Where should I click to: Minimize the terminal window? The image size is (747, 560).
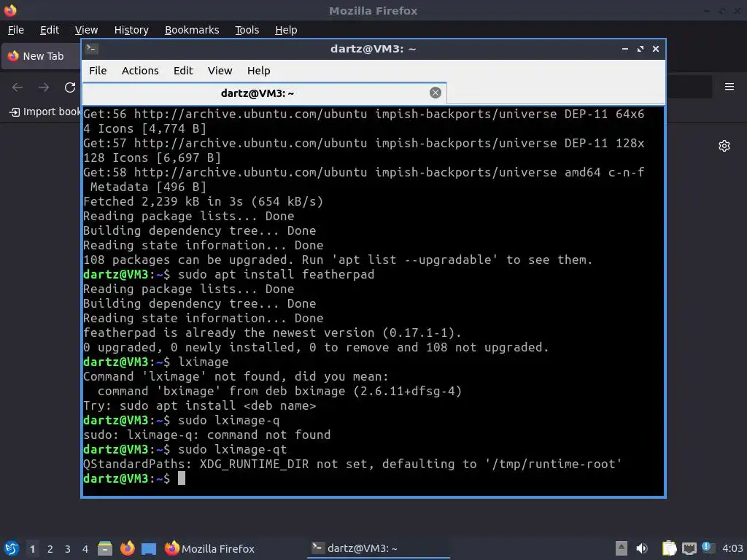pos(625,49)
